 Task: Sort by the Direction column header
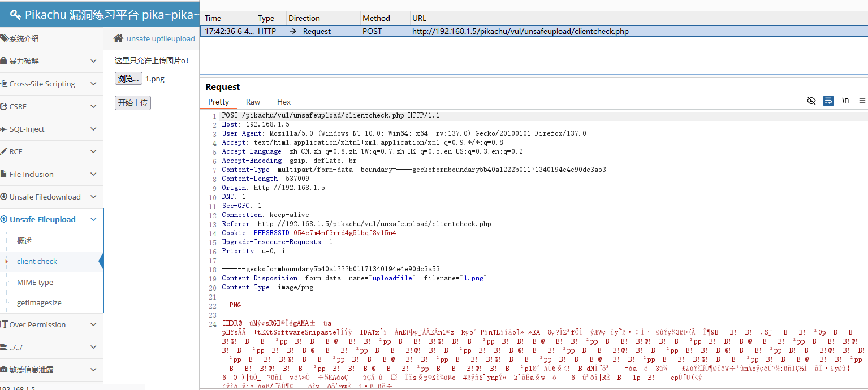pos(323,18)
